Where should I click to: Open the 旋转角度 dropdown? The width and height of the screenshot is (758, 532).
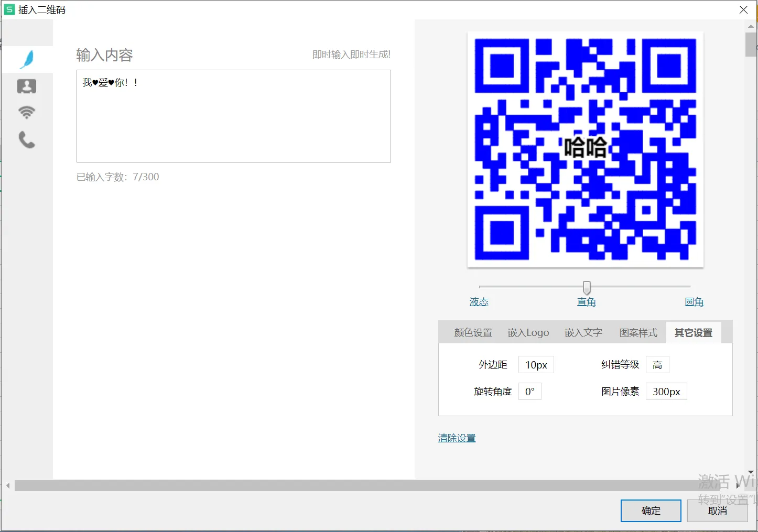[530, 392]
